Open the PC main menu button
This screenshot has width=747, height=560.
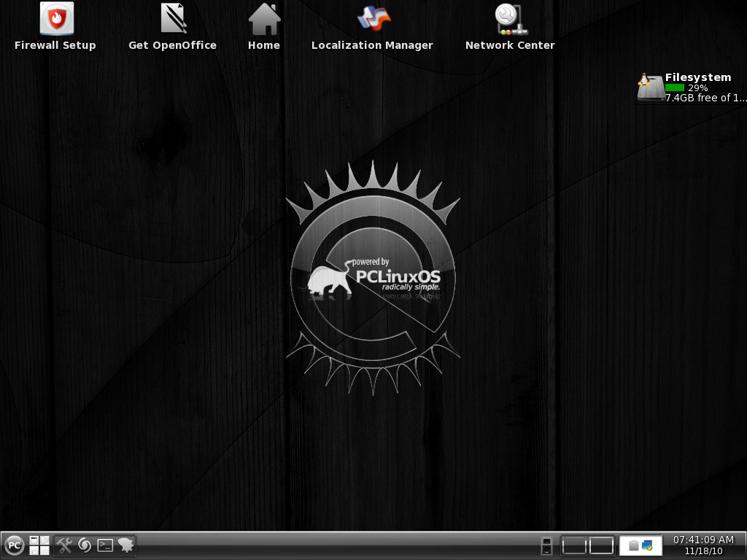click(x=15, y=545)
